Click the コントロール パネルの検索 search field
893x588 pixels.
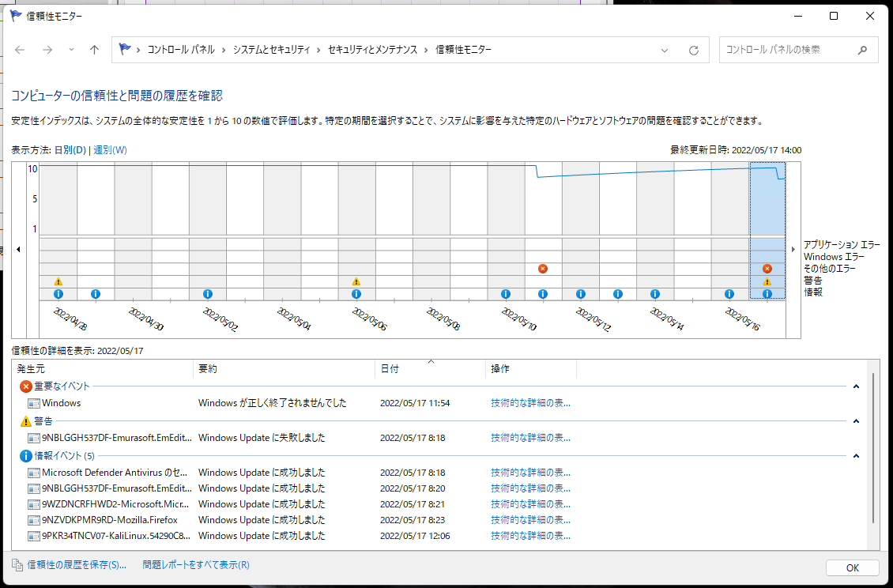point(789,50)
